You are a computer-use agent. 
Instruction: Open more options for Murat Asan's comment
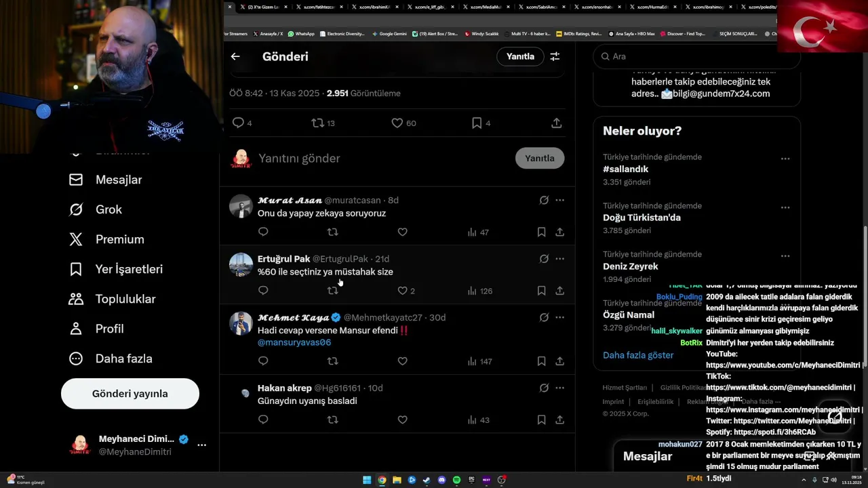559,200
